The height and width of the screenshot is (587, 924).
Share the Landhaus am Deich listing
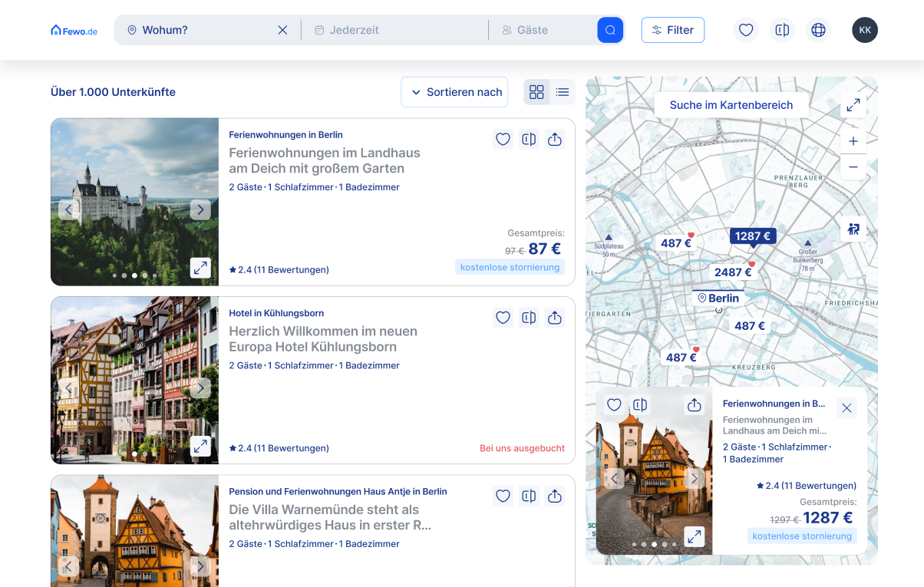555,139
